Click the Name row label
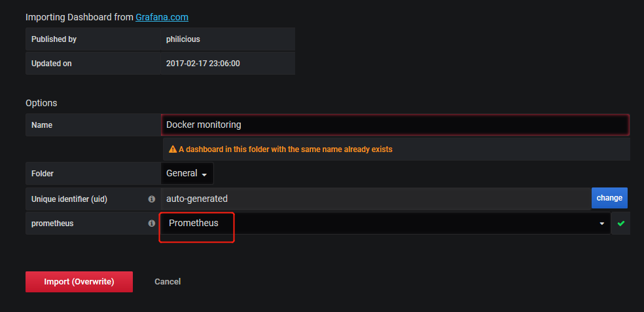 (42, 125)
